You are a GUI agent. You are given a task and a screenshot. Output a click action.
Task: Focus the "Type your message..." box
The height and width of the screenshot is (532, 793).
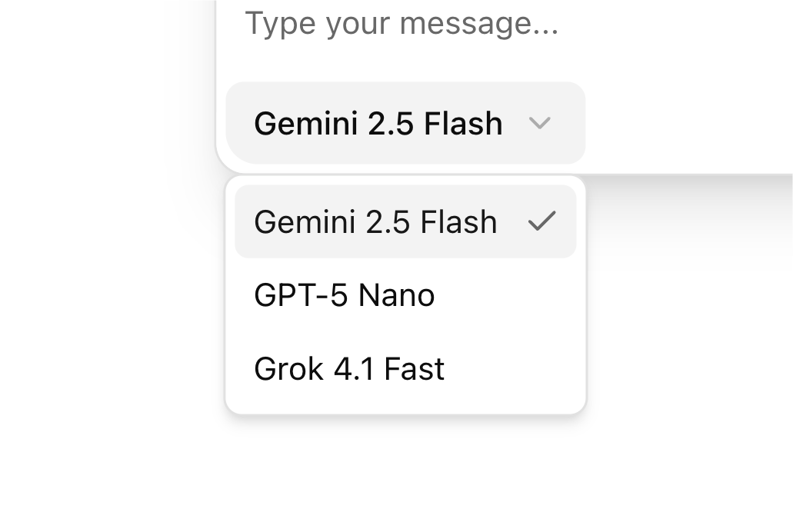[401, 24]
